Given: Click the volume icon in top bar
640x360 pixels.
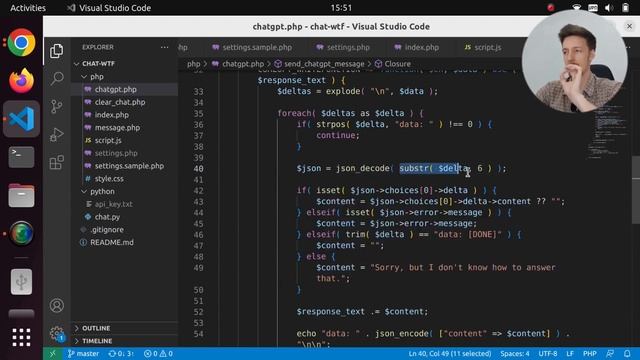Looking at the screenshot, I should [x=609, y=8].
